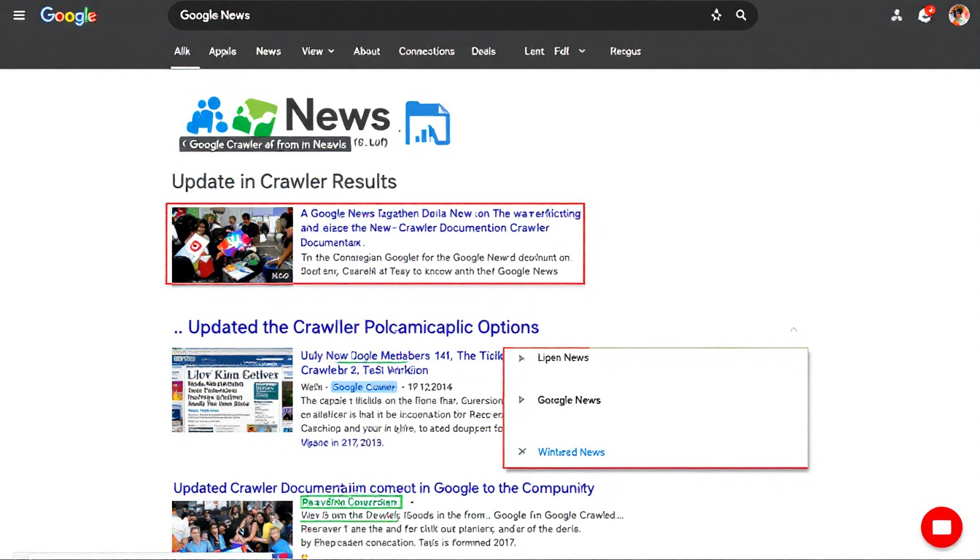Click the Google logo
The image size is (980, 560).
point(69,15)
